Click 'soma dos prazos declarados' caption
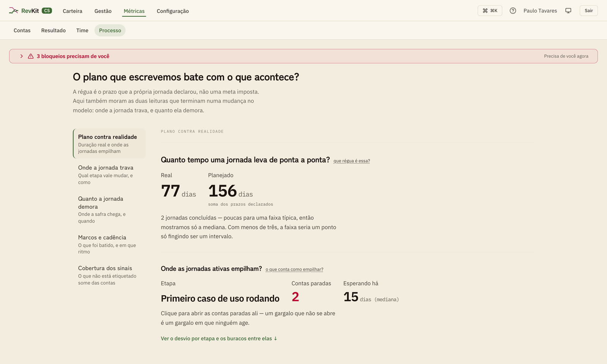Screen dimensions: 607x364 pyautogui.click(x=241, y=204)
